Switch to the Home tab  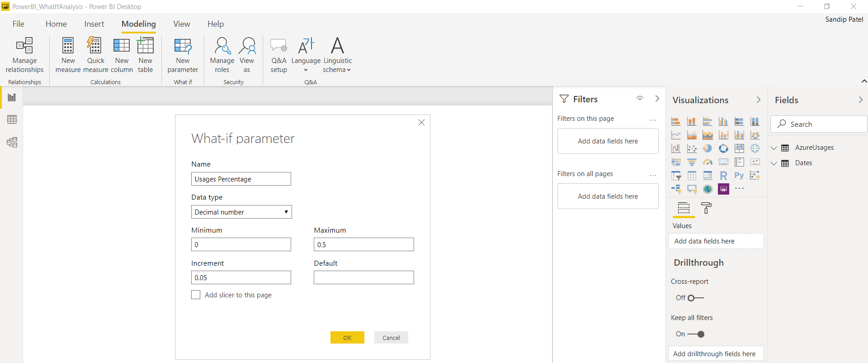click(56, 24)
